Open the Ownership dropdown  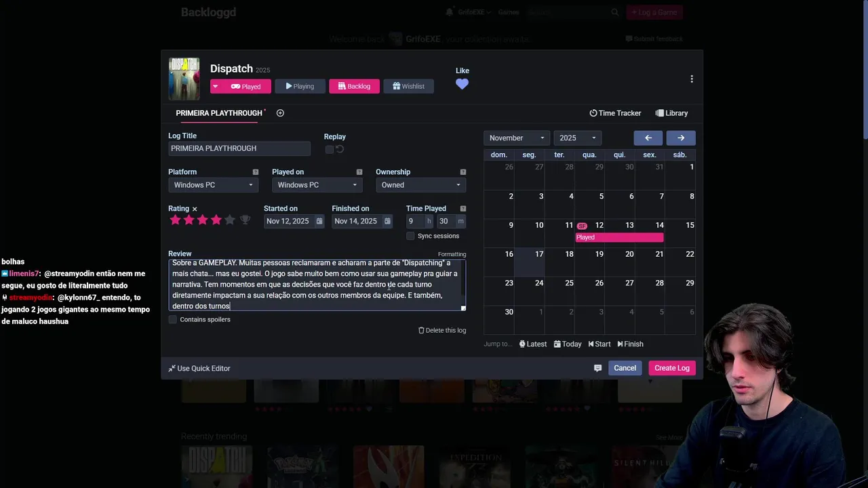pos(420,185)
